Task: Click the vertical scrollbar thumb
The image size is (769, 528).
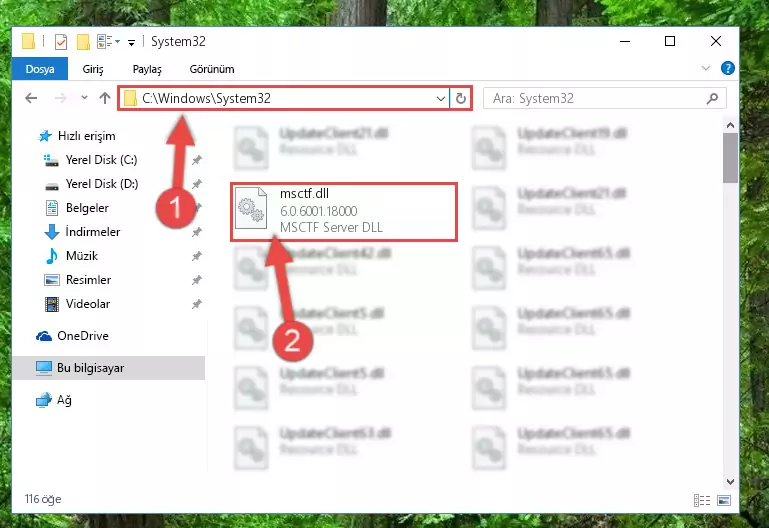Action: pos(730,158)
